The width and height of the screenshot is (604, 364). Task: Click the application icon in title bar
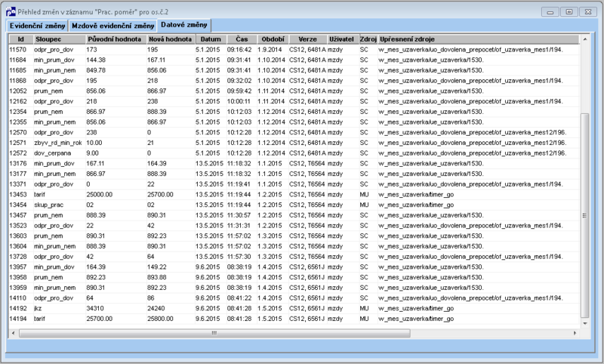point(11,11)
